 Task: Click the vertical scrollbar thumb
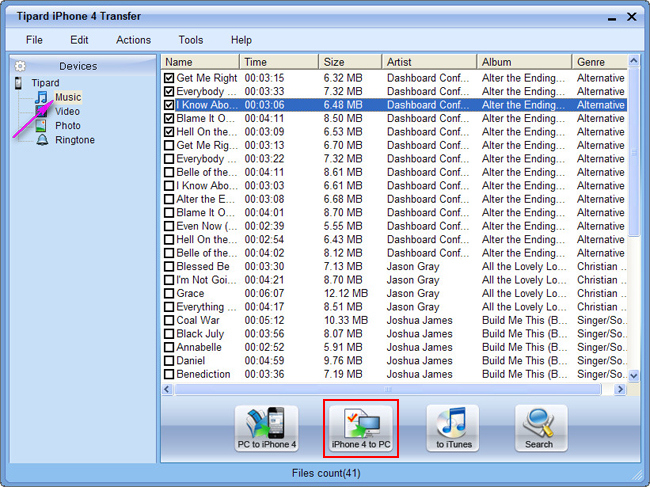coord(633,152)
